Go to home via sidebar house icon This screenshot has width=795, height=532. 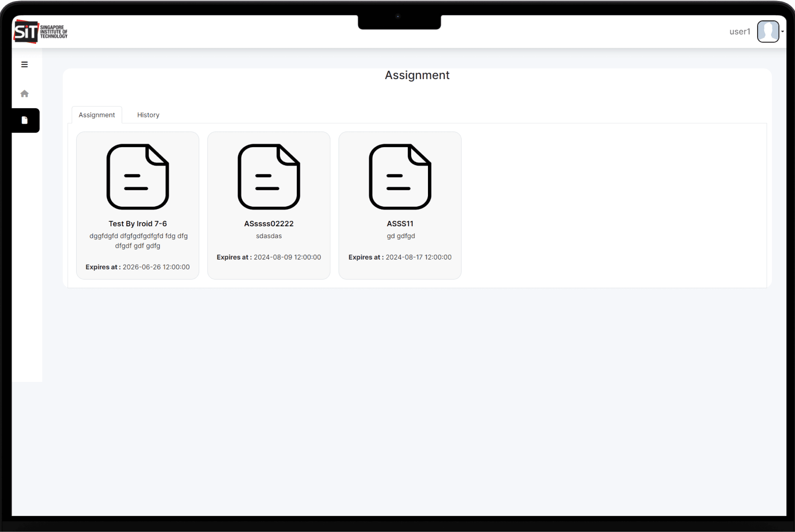click(x=25, y=94)
